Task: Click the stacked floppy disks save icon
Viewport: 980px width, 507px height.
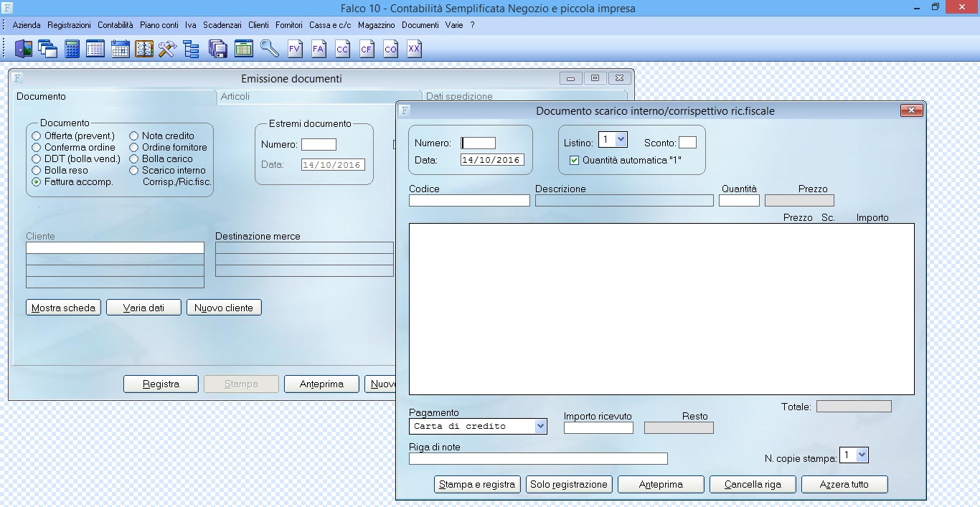Action: pyautogui.click(x=218, y=49)
